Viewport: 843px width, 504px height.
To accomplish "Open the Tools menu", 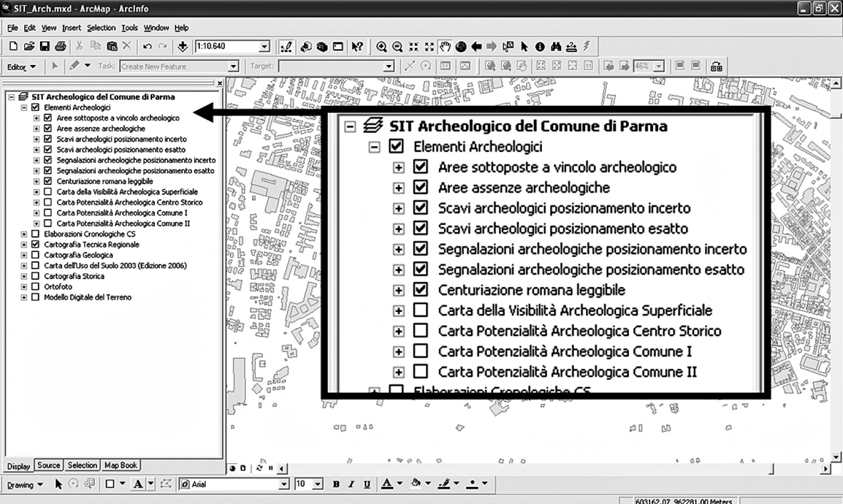I will pos(129,28).
